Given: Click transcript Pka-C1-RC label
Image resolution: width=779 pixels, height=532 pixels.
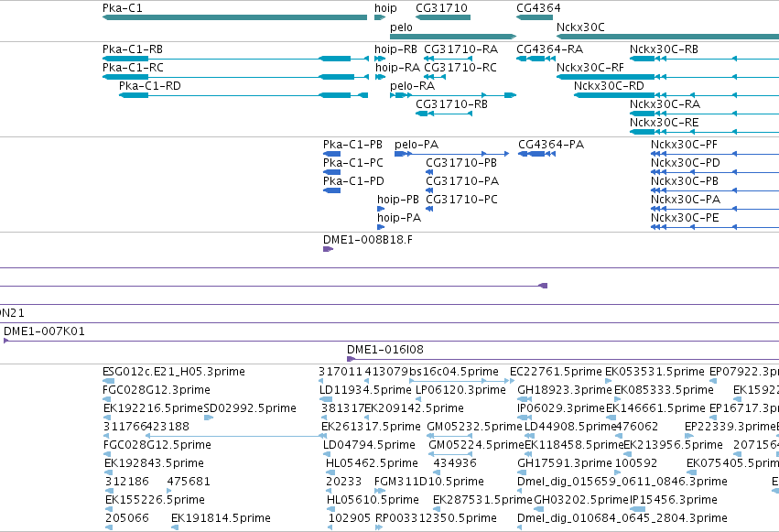Looking at the screenshot, I should click(x=133, y=68).
